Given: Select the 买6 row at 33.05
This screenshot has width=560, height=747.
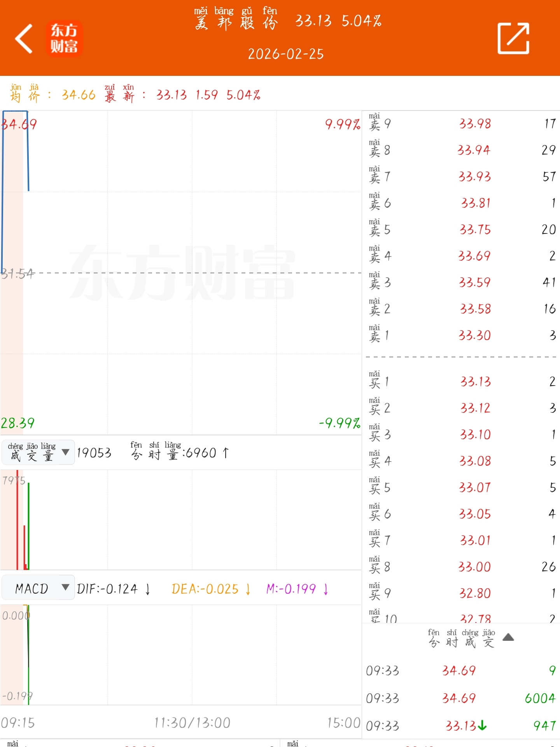Looking at the screenshot, I should [461, 514].
